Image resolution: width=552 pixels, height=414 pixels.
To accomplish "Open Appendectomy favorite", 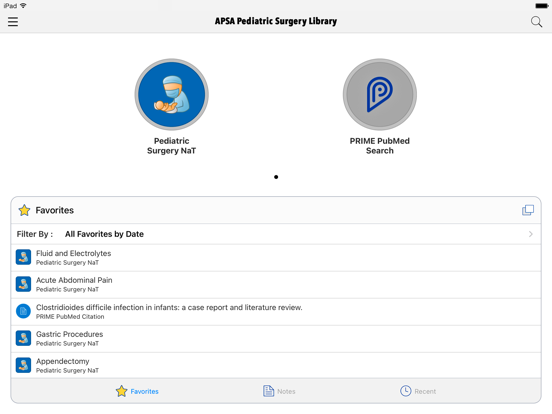I will 276,365.
